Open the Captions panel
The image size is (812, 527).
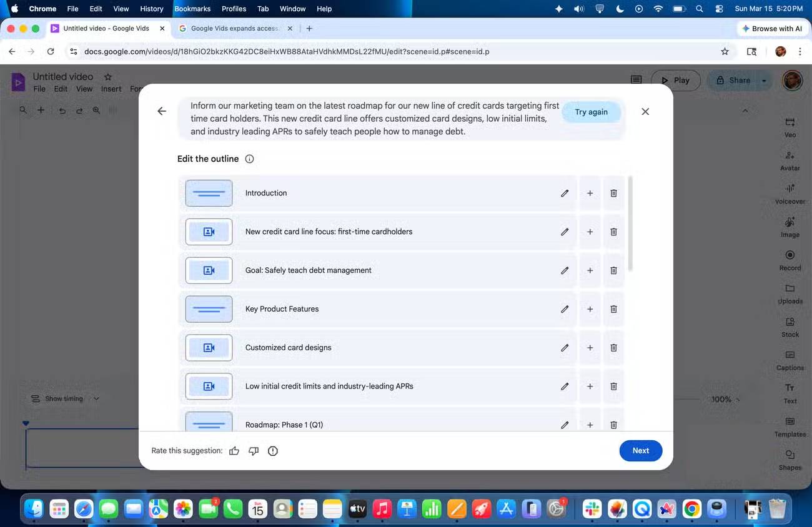coord(790,360)
